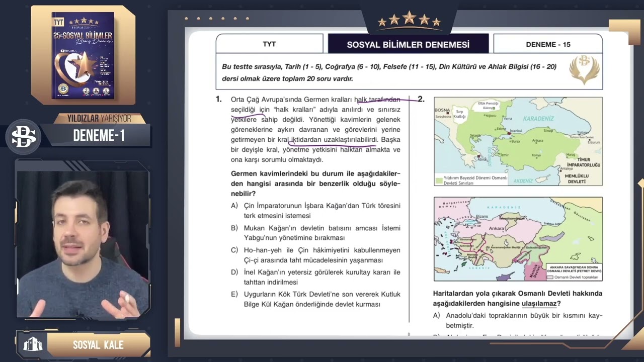Viewport: 644px width, 362px height.
Task: Click the 25 SOSYAL BİLİMLER book title
Action: [x=83, y=36]
